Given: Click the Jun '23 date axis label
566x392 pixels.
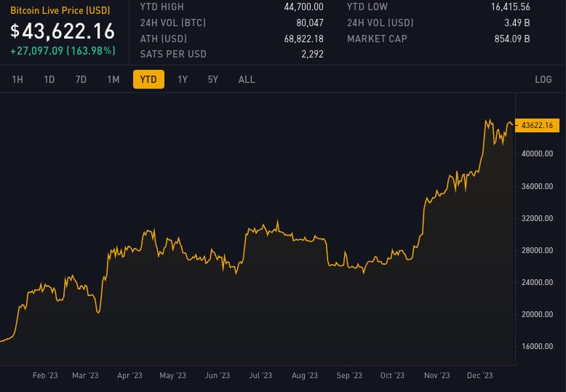Looking at the screenshot, I should point(218,375).
